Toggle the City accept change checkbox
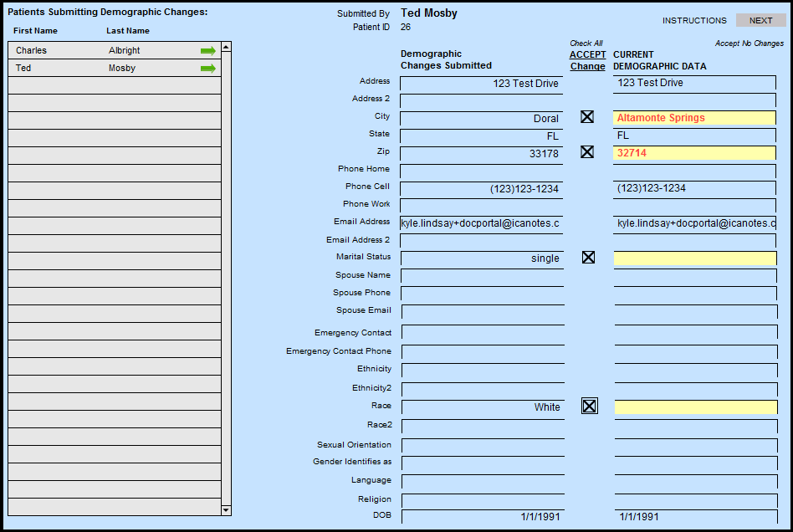 pyautogui.click(x=587, y=117)
